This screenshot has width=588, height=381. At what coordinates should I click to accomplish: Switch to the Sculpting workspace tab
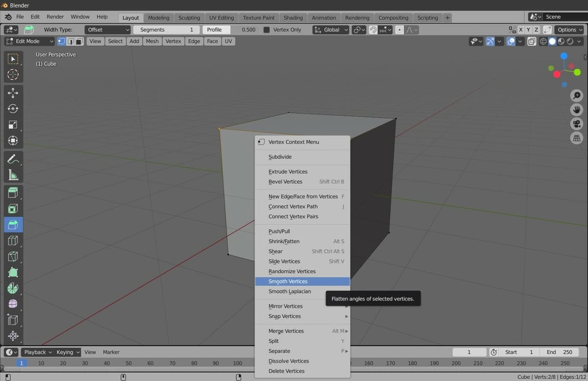pyautogui.click(x=189, y=18)
